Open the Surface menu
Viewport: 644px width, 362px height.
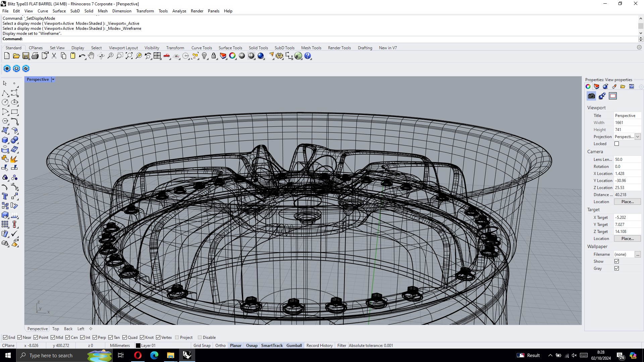pos(59,11)
